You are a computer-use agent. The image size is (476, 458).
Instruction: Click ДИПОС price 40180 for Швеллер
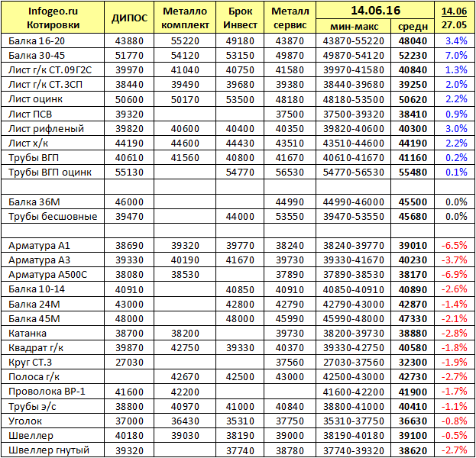tap(129, 436)
